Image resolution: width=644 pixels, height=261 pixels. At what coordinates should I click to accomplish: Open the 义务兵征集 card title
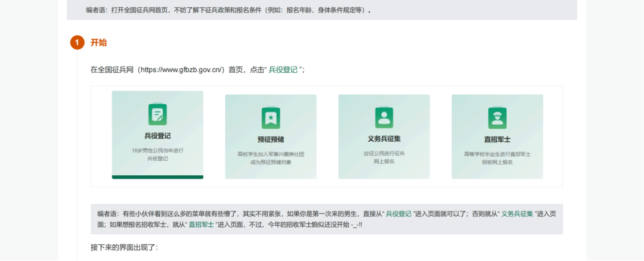pyautogui.click(x=384, y=139)
